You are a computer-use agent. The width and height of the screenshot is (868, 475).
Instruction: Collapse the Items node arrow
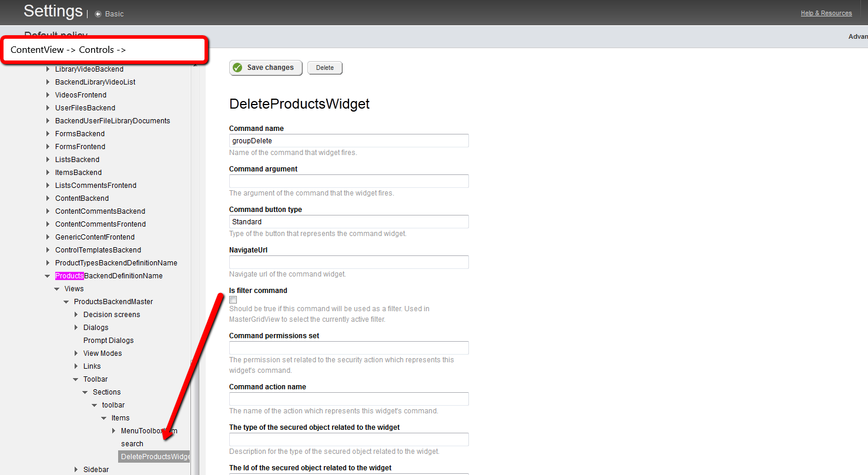104,418
